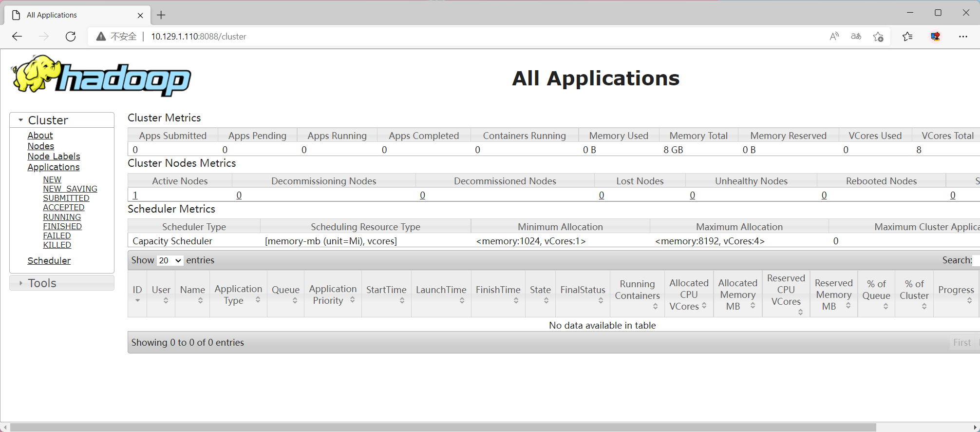Open the Show entries count dropdown
The width and height of the screenshot is (980, 432).
pyautogui.click(x=170, y=260)
